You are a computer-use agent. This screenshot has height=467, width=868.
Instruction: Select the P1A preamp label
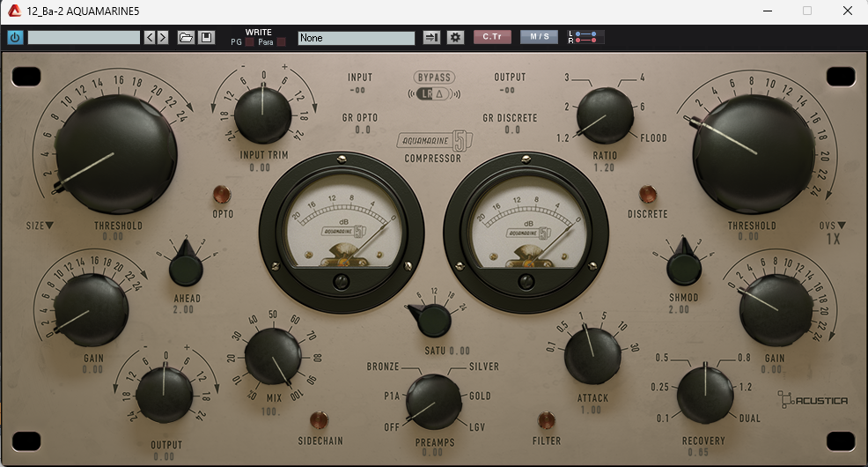[392, 397]
